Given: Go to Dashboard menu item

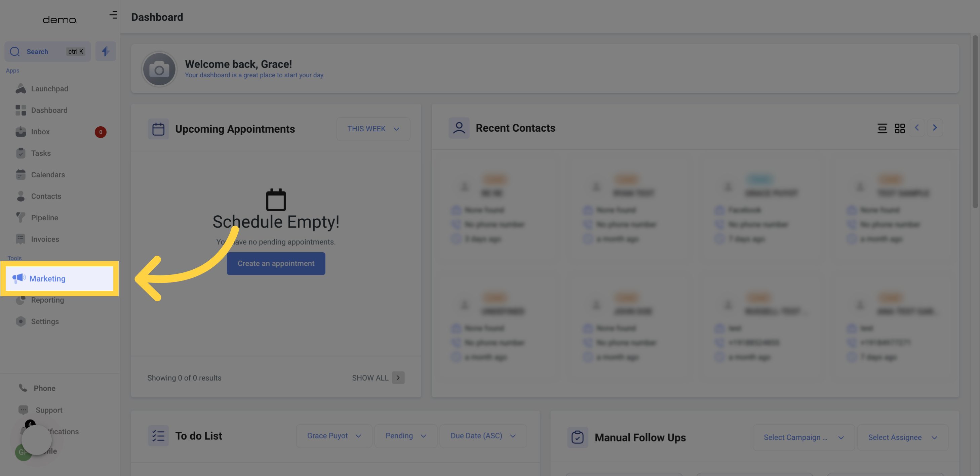Looking at the screenshot, I should pyautogui.click(x=49, y=110).
